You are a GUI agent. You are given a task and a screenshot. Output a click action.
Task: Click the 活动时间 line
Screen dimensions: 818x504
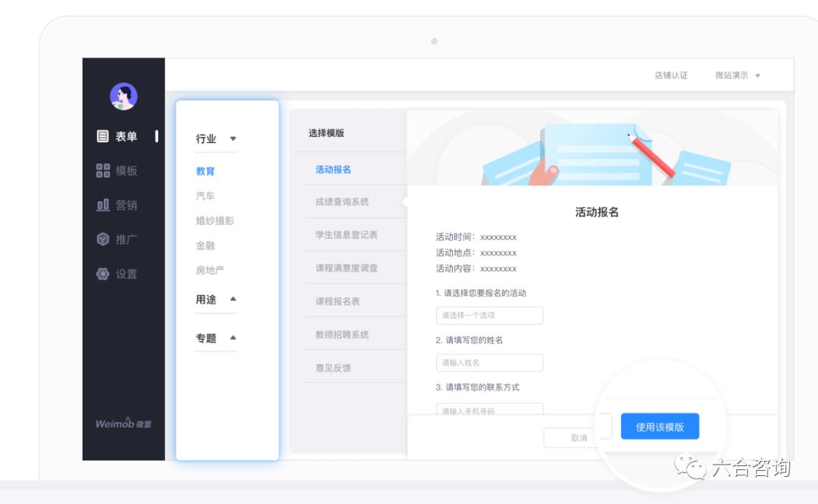tap(476, 237)
